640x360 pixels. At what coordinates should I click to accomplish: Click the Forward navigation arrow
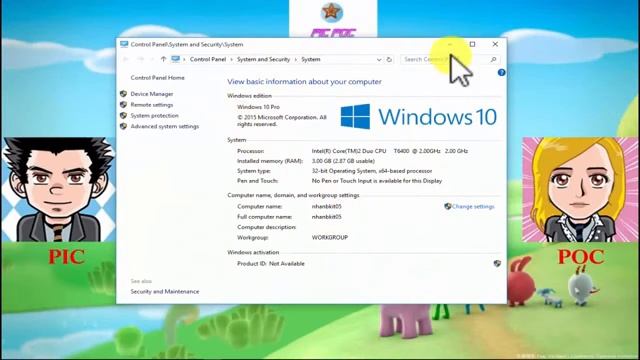pos(140,59)
